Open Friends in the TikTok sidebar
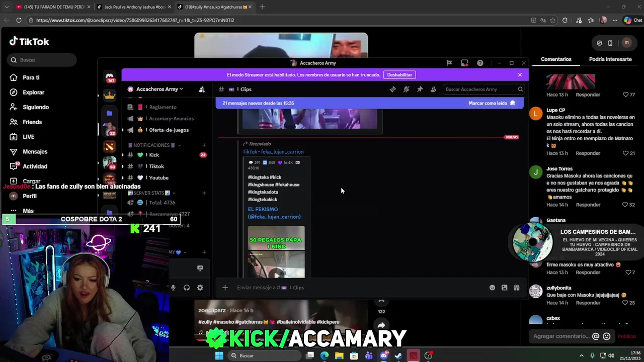The height and width of the screenshot is (362, 644). coord(32,122)
